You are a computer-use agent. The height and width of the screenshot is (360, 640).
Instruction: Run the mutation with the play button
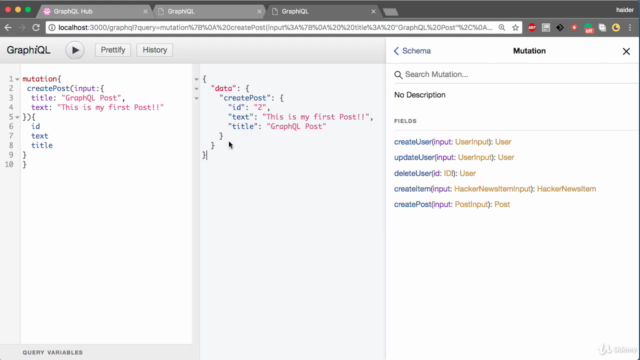75,50
